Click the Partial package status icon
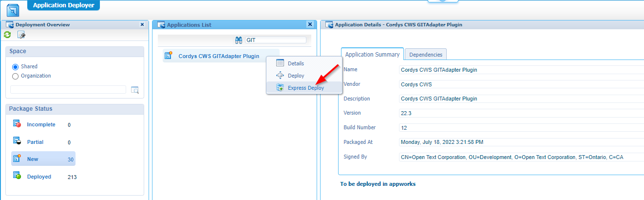The height and width of the screenshot is (200, 644). tap(17, 141)
